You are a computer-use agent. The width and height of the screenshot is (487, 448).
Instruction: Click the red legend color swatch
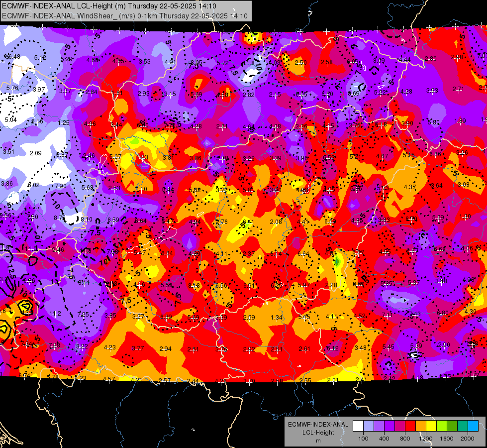410,426
